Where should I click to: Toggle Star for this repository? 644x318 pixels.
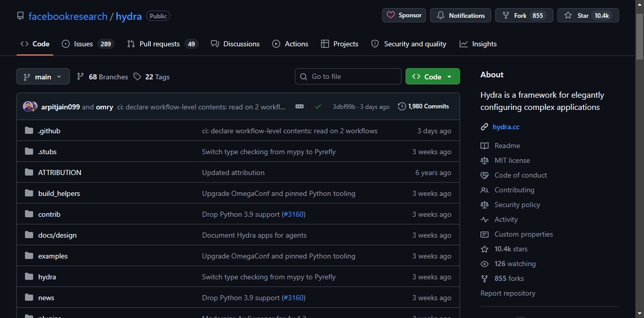(x=588, y=15)
